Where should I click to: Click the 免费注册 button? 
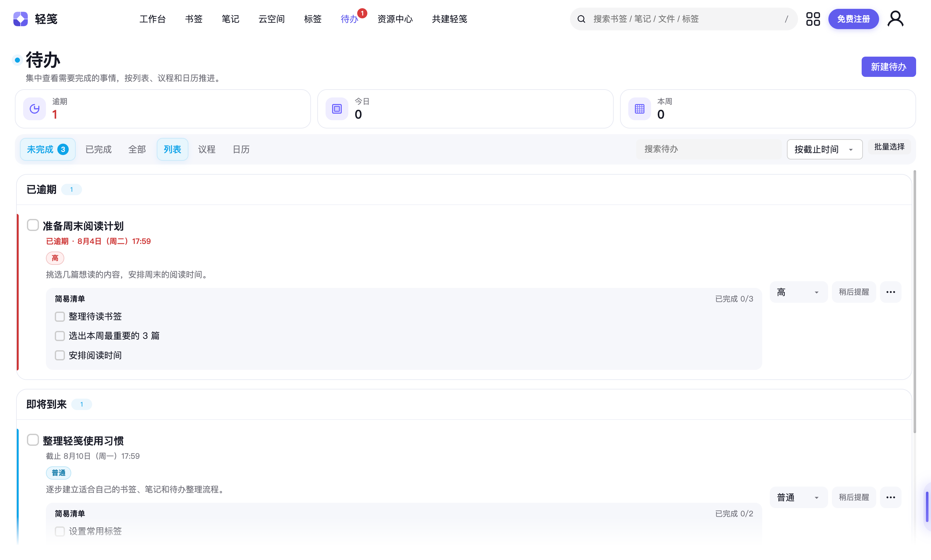coord(853,19)
